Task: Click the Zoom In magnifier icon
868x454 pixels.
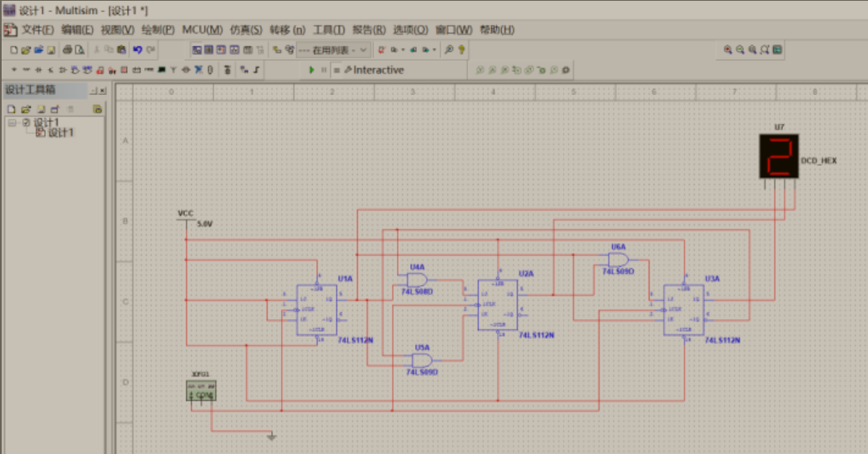Action: pos(728,50)
